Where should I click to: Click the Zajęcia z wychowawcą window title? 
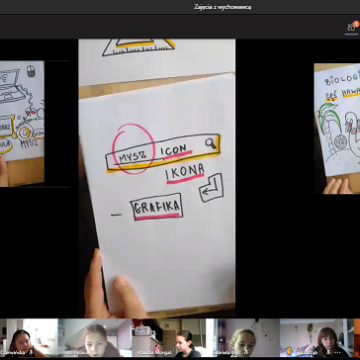pos(223,7)
